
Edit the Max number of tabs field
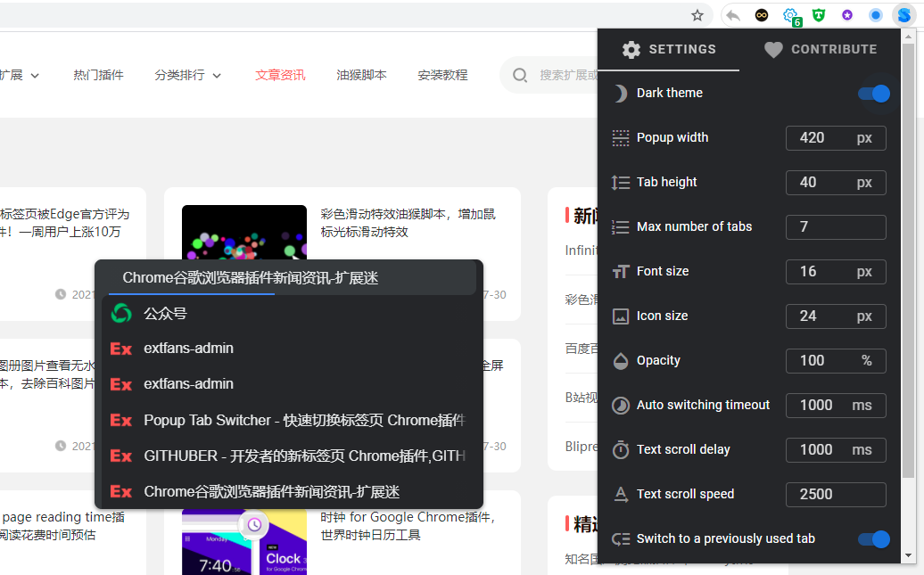pos(835,227)
